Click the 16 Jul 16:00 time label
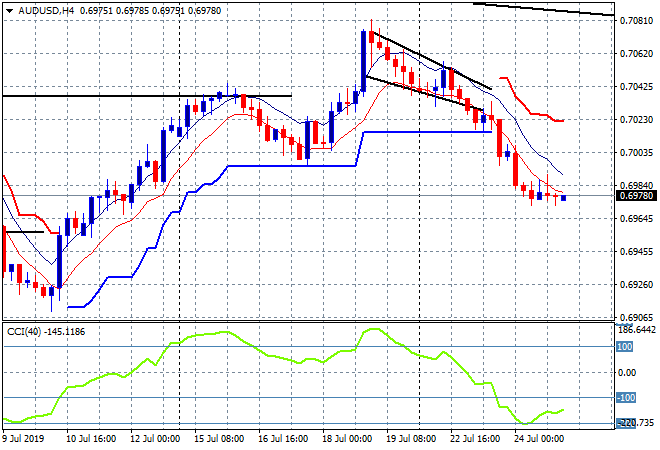 [283, 439]
